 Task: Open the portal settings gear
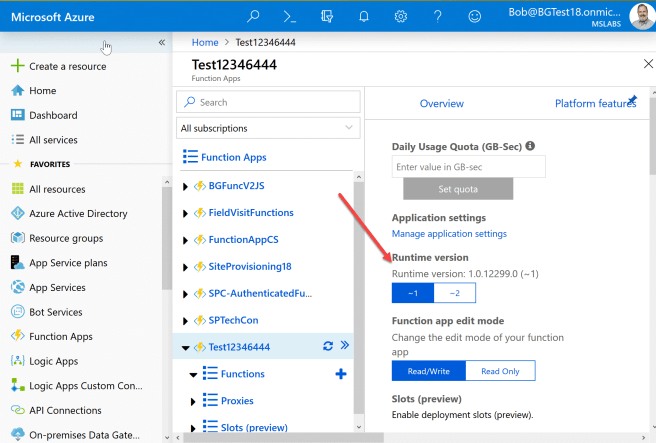[x=401, y=16]
